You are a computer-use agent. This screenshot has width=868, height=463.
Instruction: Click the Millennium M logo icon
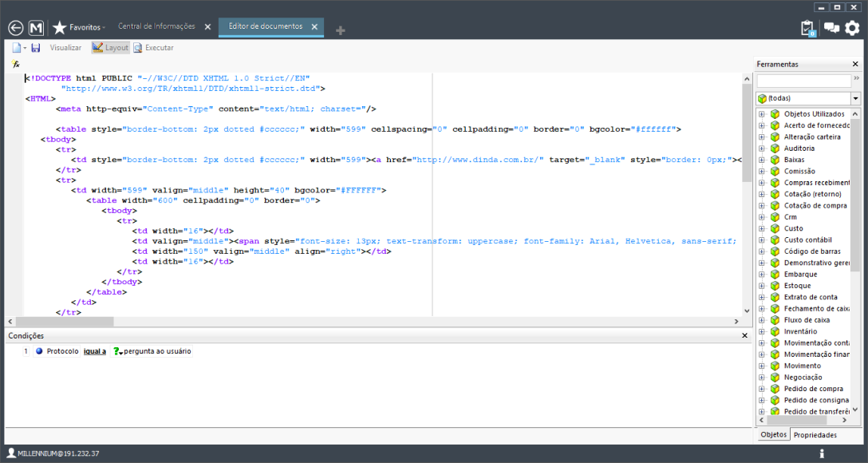pos(36,28)
